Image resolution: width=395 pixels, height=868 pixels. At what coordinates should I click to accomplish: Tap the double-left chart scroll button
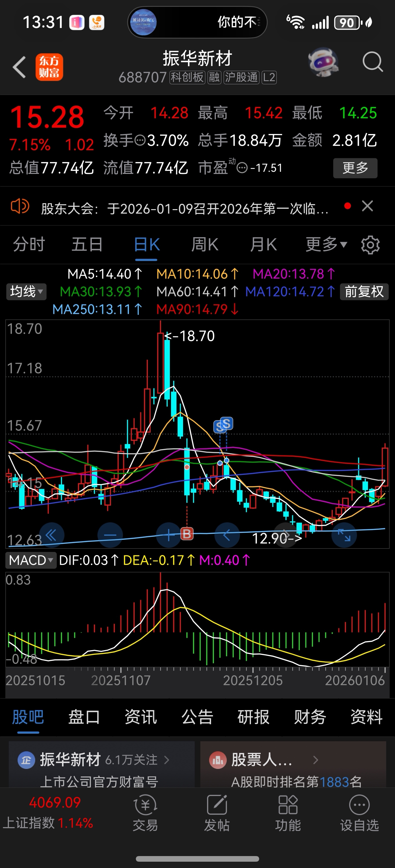coord(52,535)
